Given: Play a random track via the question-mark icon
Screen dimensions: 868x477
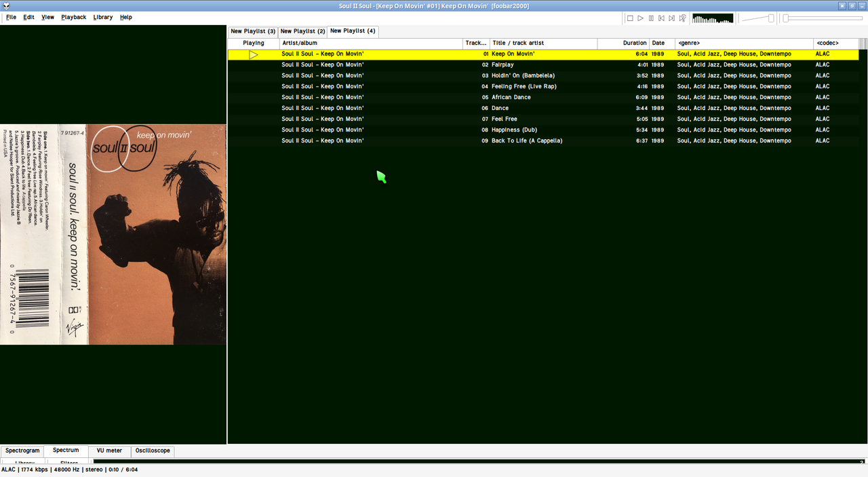Looking at the screenshot, I should pos(683,18).
